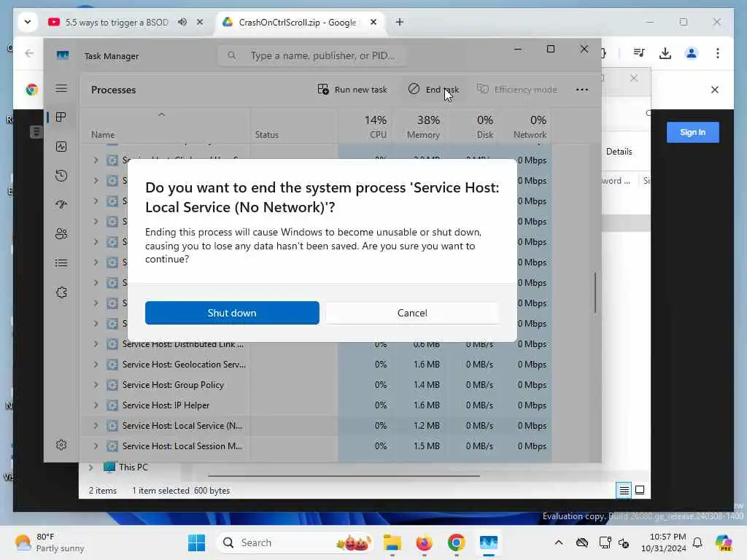Select Service Host: Group Policy process
747x560 pixels.
tap(316, 385)
